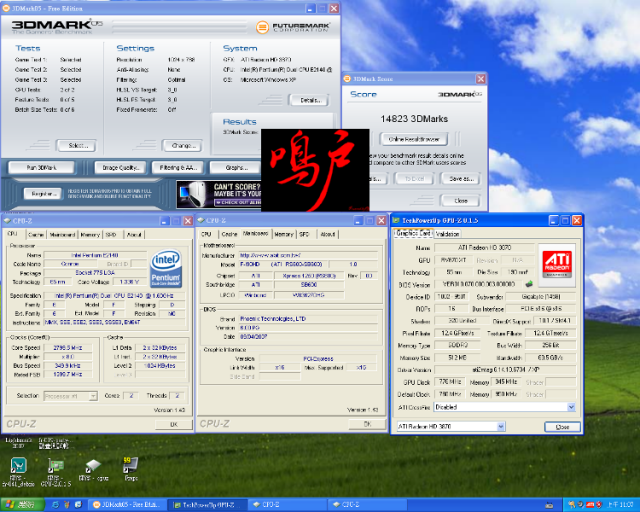Switch to 3DMark05 Free Edition taskbar button
The width and height of the screenshot is (640, 512).
127,505
